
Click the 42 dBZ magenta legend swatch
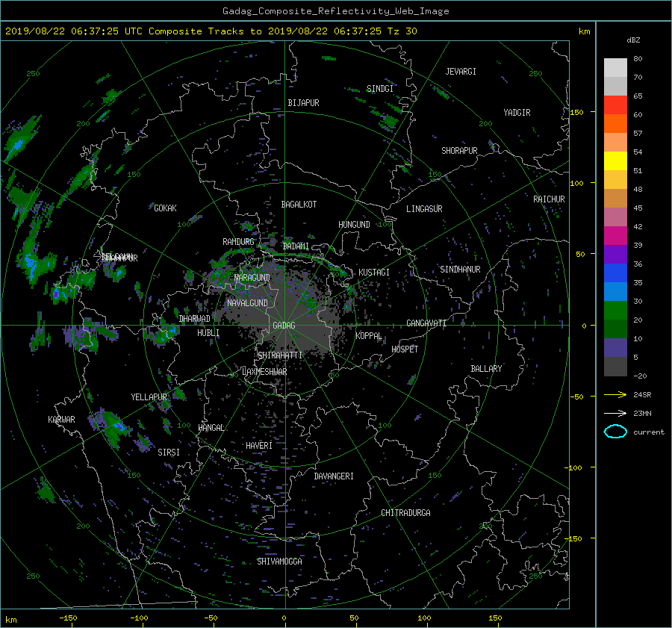click(x=615, y=235)
